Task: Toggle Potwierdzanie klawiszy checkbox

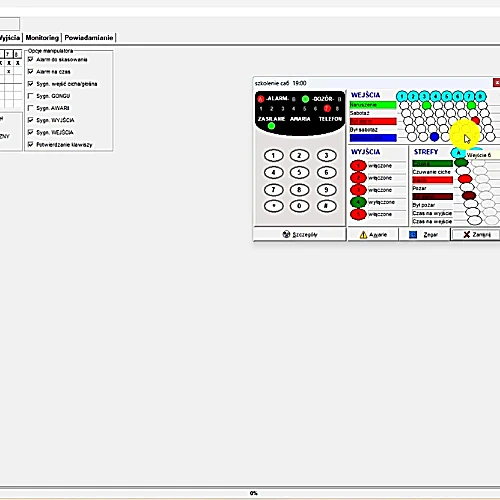Action: coord(31,144)
